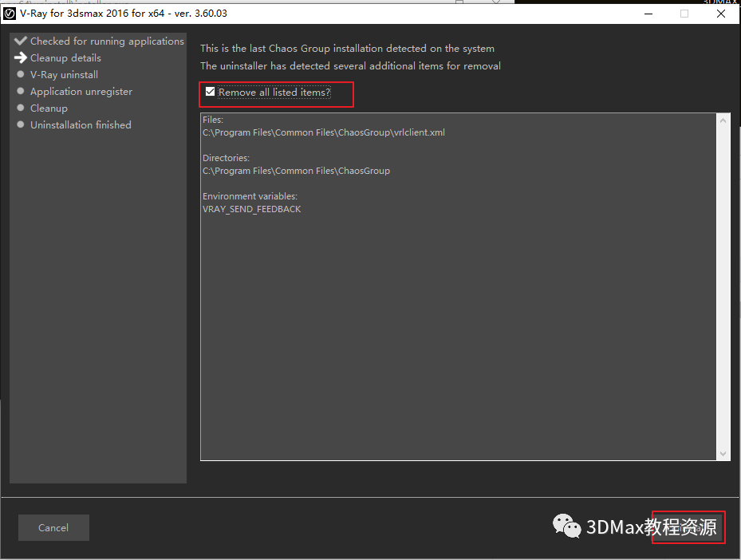Click the scroll down arrow of the items list
The image size is (741, 560).
723,454
